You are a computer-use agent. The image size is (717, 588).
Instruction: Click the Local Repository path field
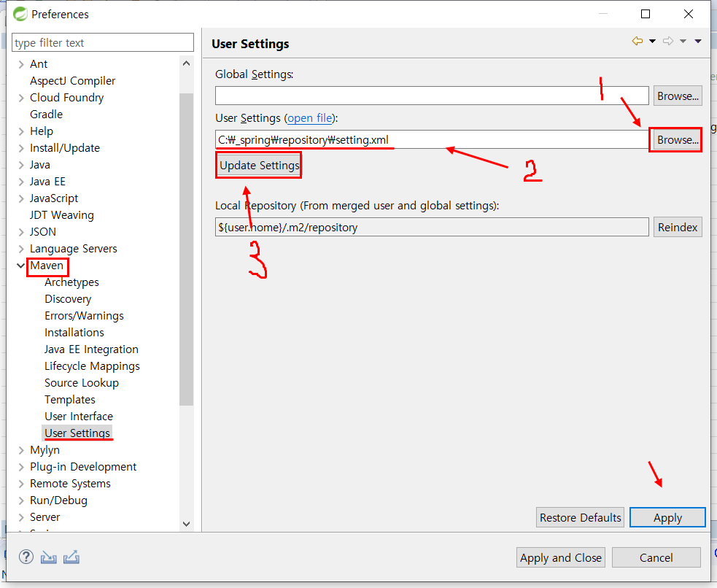pyautogui.click(x=432, y=227)
